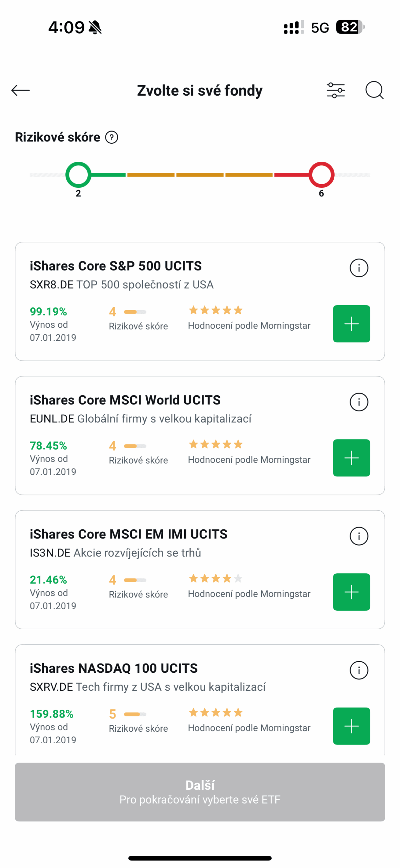
Task: Add iShares NASDAQ 100 fund
Action: point(351,726)
